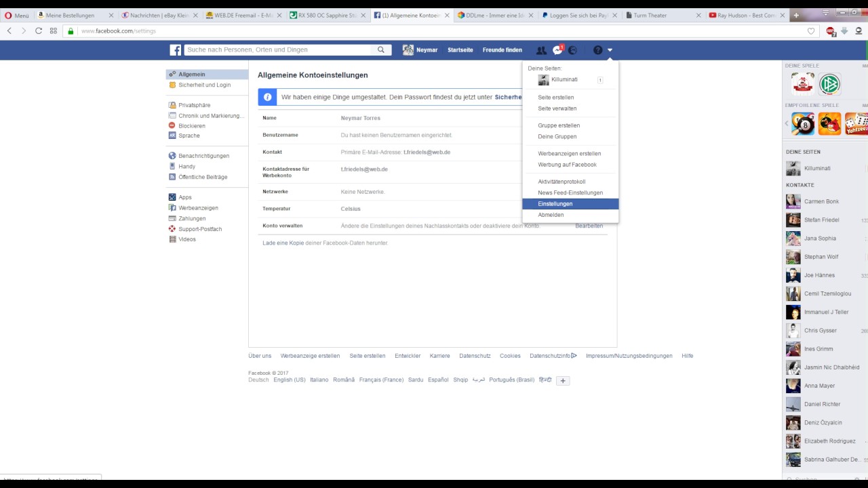Close the DDLme tab
Screen dimensions: 868x488
coord(530,15)
